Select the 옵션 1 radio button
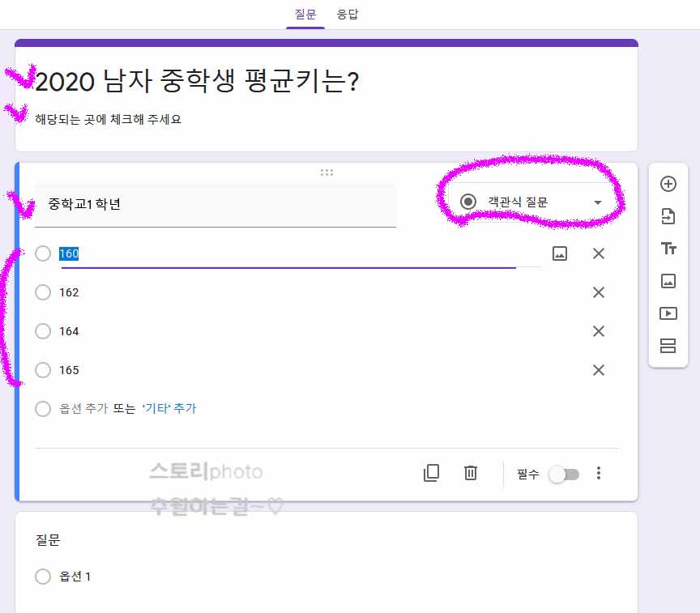Viewport: 700px width, 613px height. [43, 577]
